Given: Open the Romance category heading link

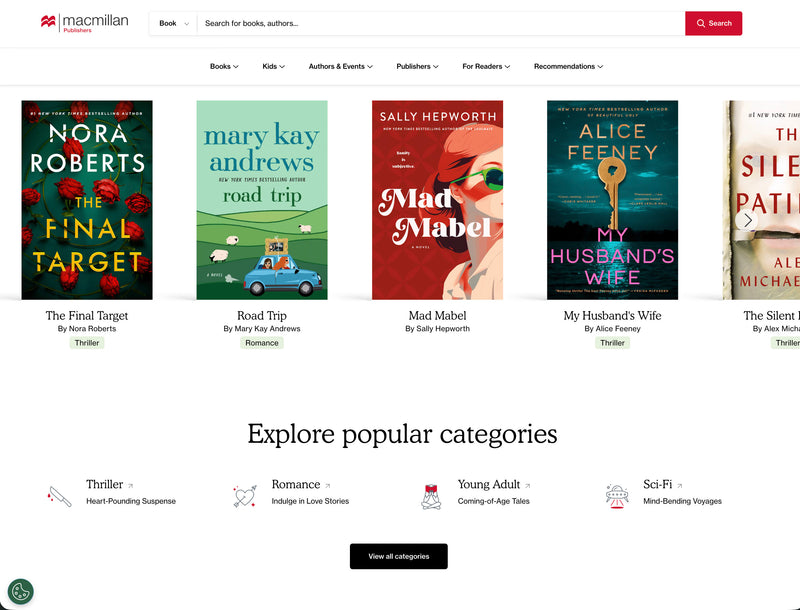Looking at the screenshot, I should coord(296,484).
